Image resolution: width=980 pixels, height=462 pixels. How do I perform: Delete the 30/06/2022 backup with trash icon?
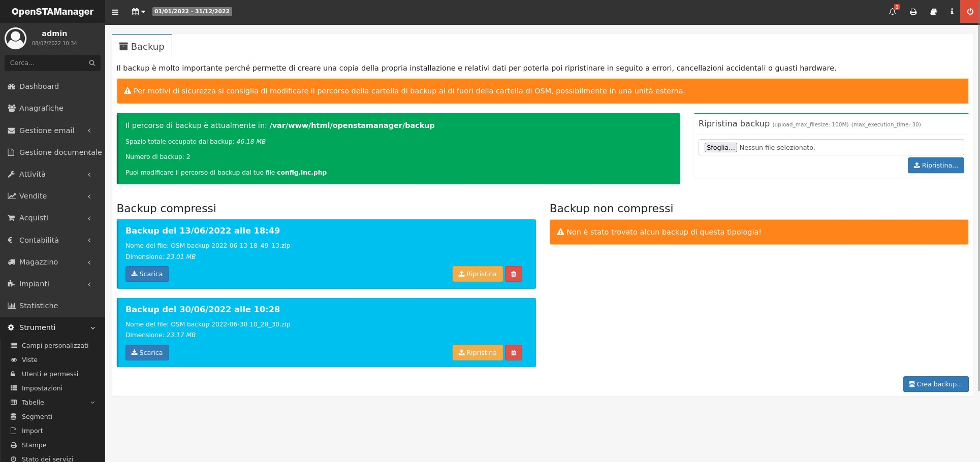tap(513, 353)
